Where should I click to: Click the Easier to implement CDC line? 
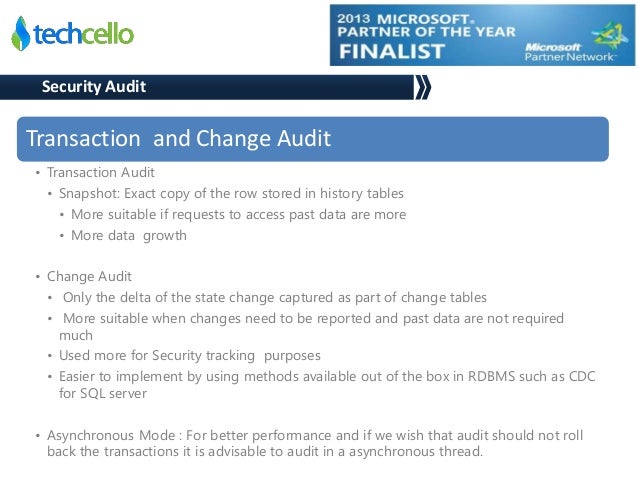click(x=327, y=385)
